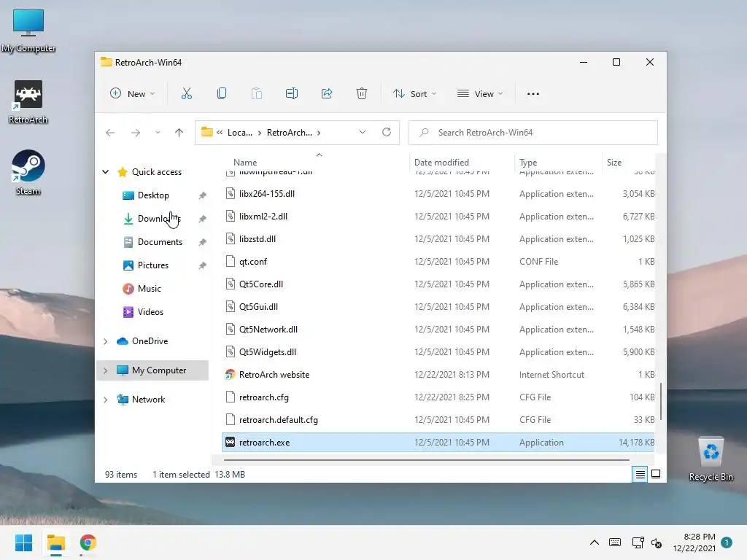Click the Rename icon in toolbar
This screenshot has height=560, width=747.
[292, 94]
